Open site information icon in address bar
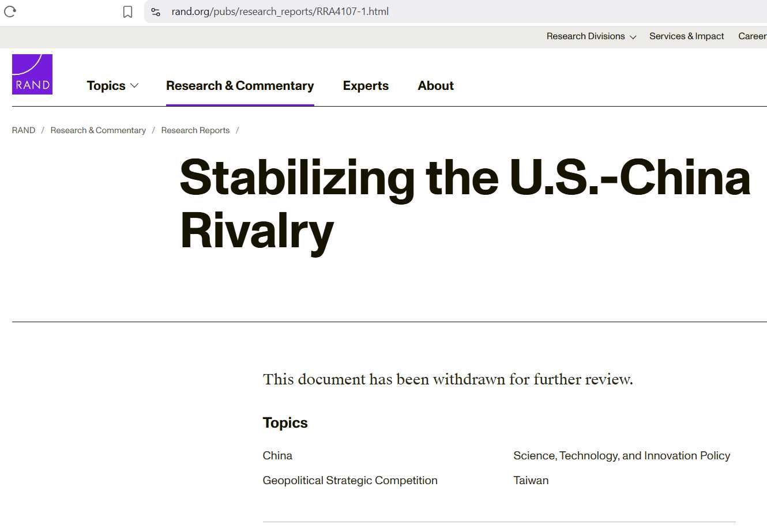767x532 pixels. click(x=156, y=12)
